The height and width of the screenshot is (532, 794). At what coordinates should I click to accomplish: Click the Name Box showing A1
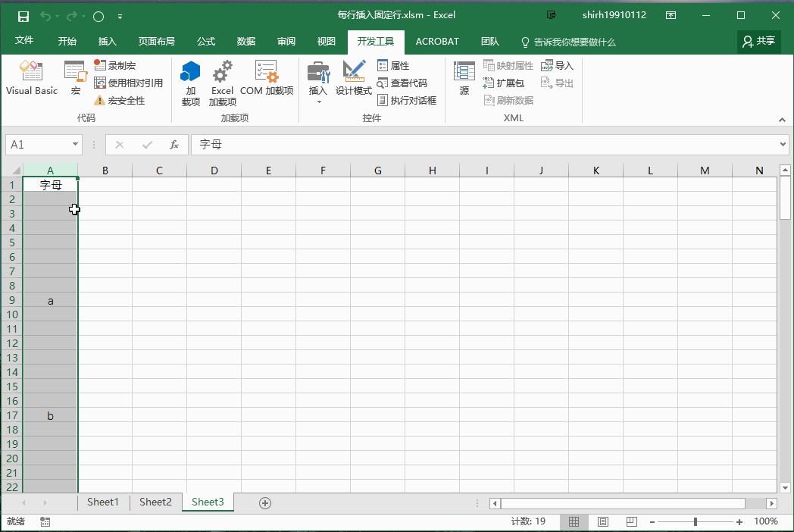click(x=36, y=145)
